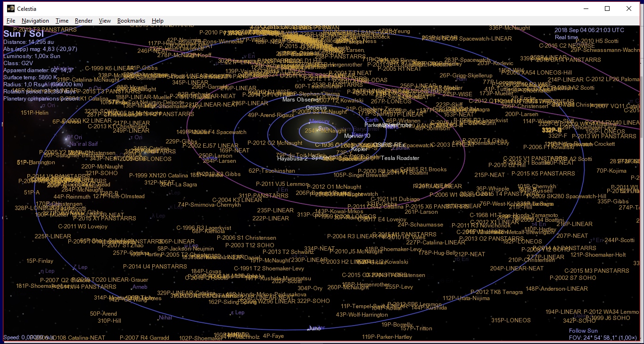Image resolution: width=644 pixels, height=344 pixels.
Task: Select comet 105P-Singer Brewster
Action: pyautogui.click(x=361, y=175)
